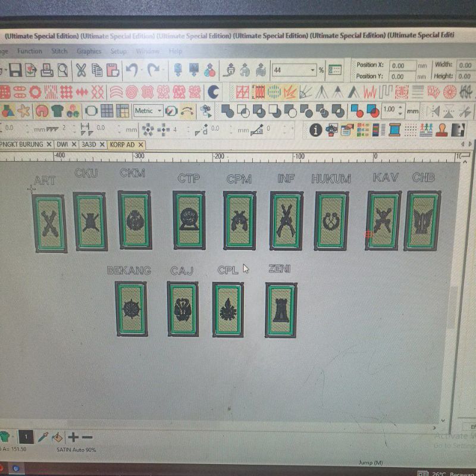Toggle the hoop display icon
Viewport: 476px width, 476px height.
point(91,111)
